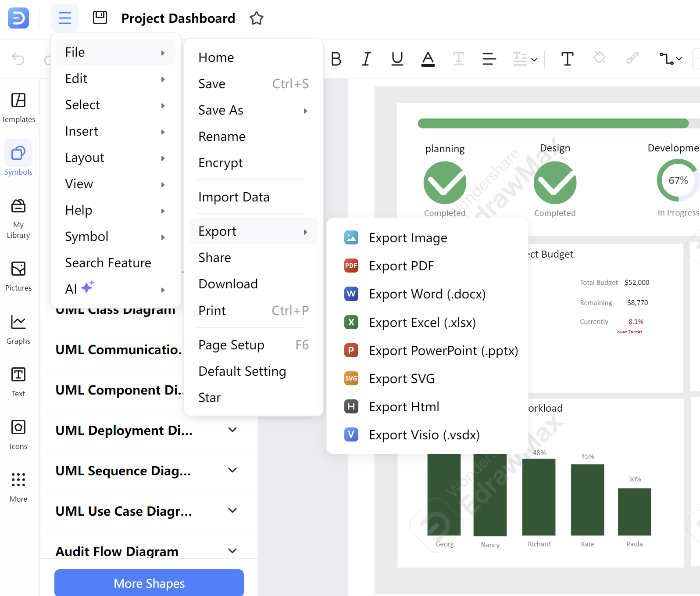700x596 pixels.
Task: Open the View submenu
Action: point(116,184)
